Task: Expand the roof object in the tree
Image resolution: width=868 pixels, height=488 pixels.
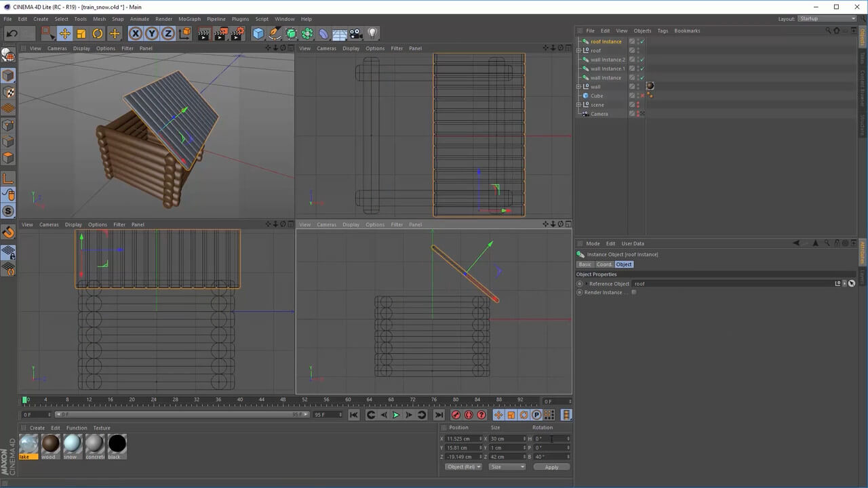Action: [x=578, y=50]
